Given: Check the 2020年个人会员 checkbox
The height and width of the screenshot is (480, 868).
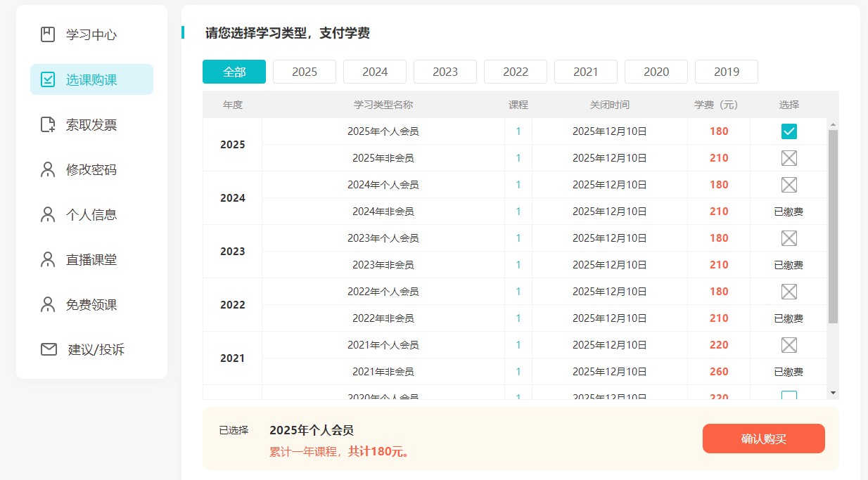Looking at the screenshot, I should coord(789,395).
